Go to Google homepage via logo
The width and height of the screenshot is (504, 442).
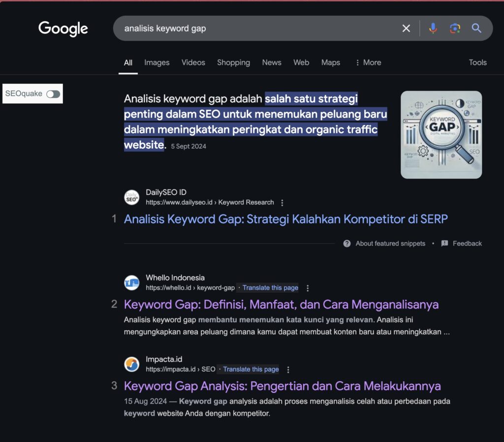click(63, 29)
